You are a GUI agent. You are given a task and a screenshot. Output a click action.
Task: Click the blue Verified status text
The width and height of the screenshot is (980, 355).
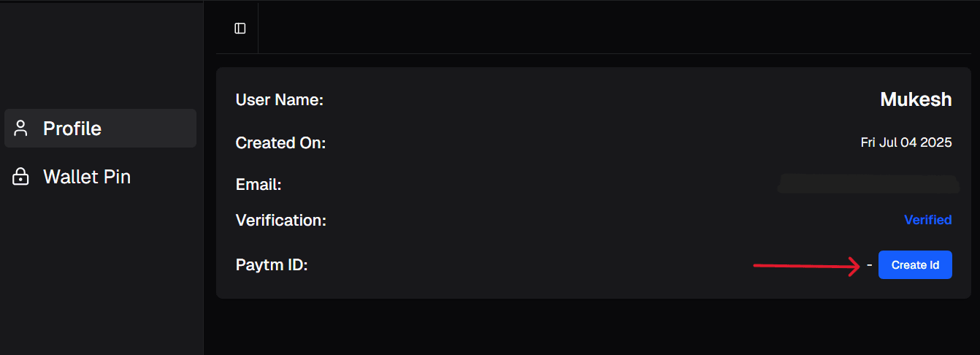point(927,220)
